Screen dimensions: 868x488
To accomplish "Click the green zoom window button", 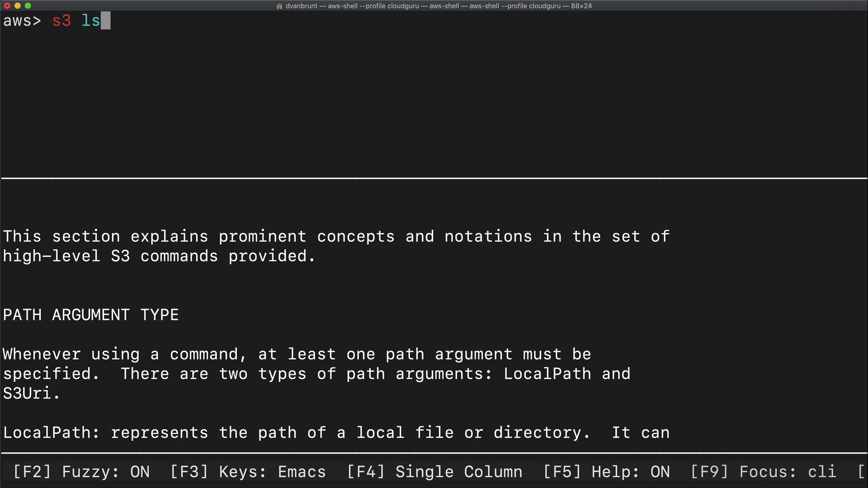I will [28, 6].
